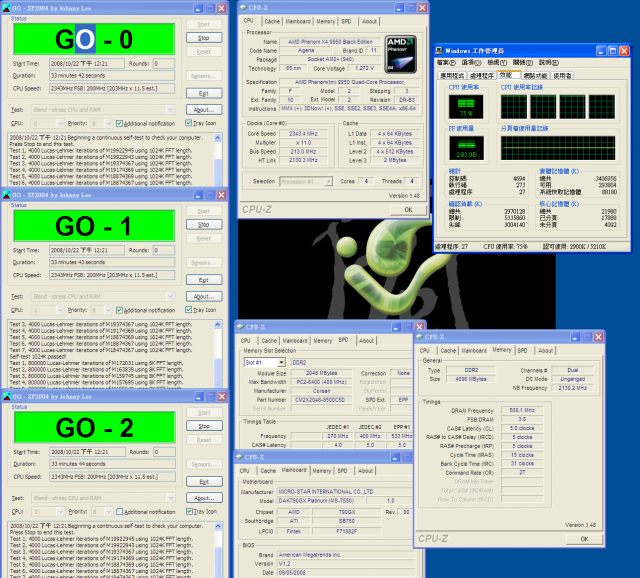The image size is (640, 578).
Task: Open the first menu in Task Manager menu bar
Action: click(x=446, y=62)
